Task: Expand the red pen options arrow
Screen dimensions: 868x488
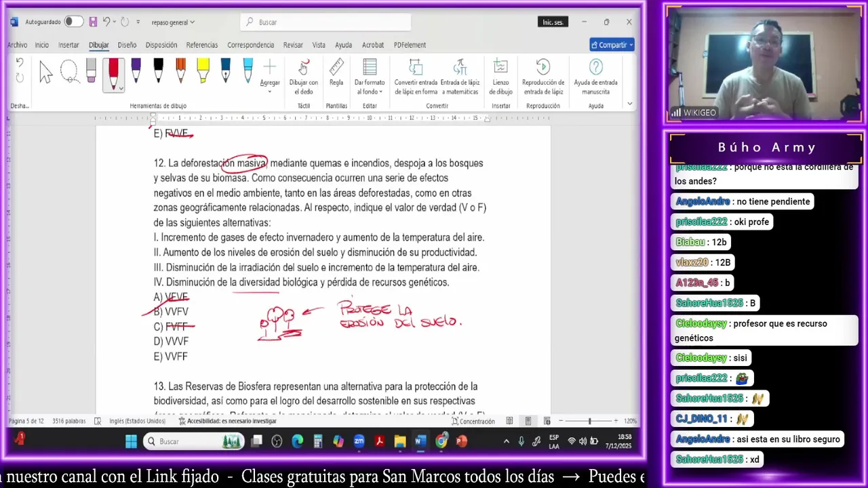Action: [121, 87]
